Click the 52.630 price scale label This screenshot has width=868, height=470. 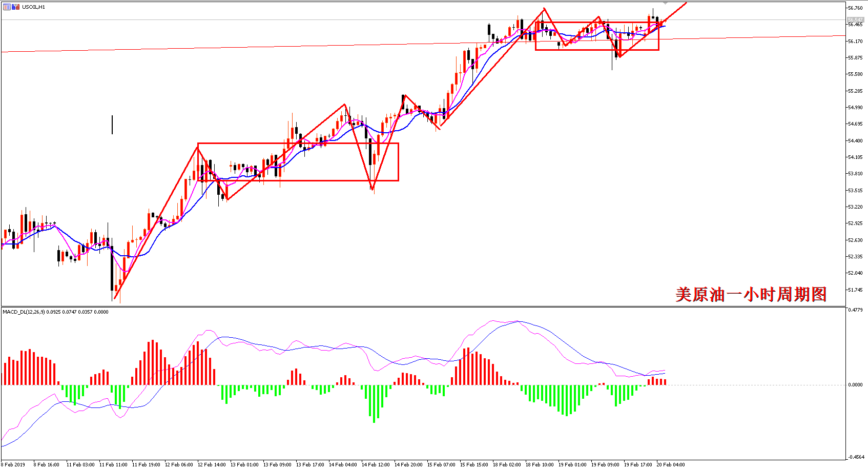tap(855, 240)
